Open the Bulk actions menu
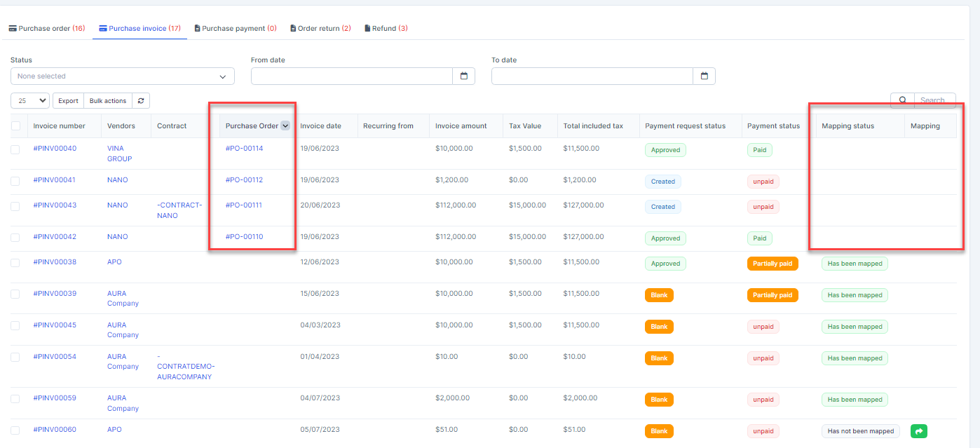 pyautogui.click(x=108, y=101)
